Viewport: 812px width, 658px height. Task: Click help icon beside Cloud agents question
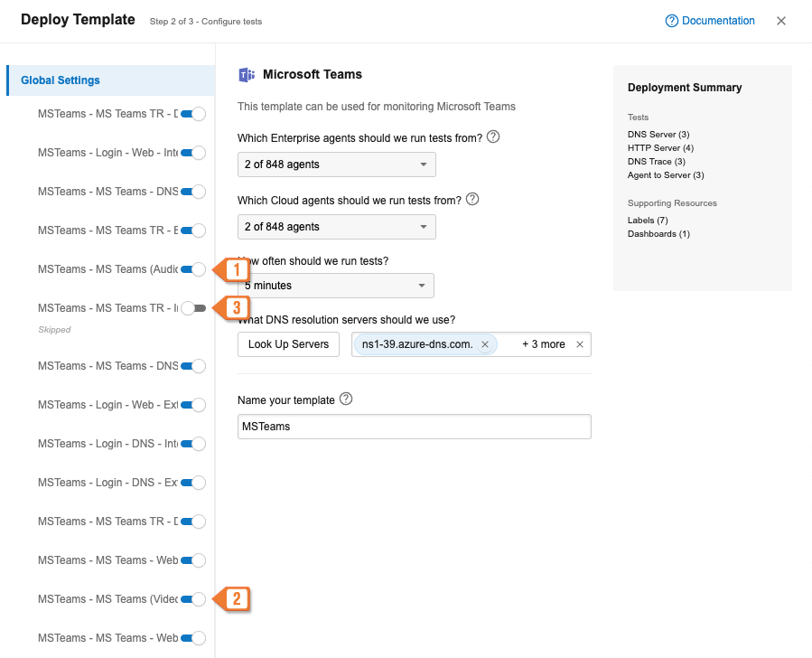point(471,199)
